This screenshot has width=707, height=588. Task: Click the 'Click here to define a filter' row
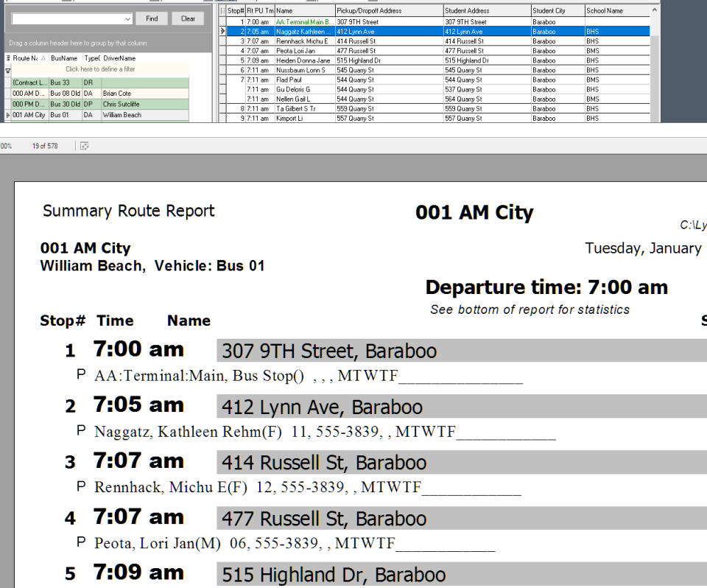tap(101, 69)
